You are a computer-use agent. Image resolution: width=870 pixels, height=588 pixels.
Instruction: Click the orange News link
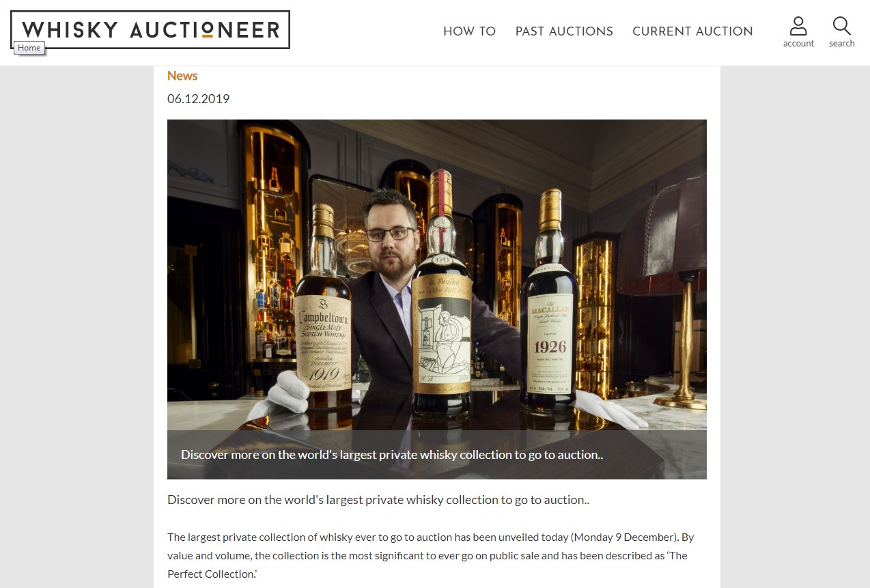182,76
